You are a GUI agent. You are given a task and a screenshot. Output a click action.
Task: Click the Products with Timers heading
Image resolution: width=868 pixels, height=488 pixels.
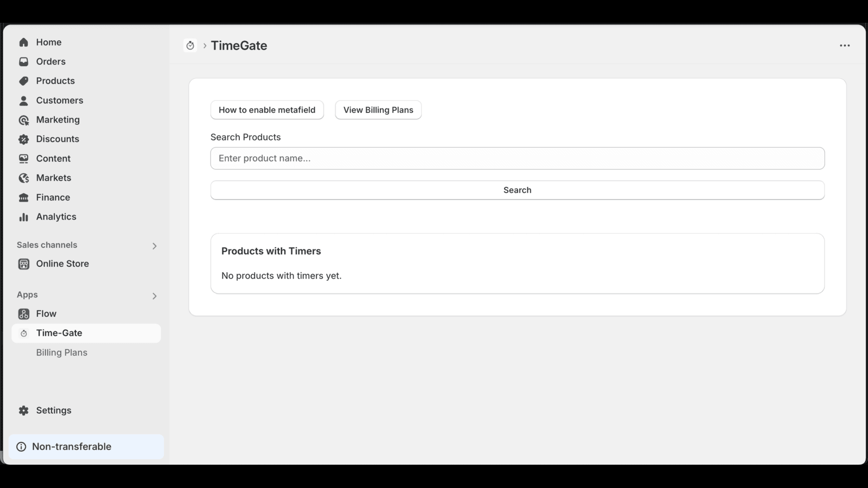pyautogui.click(x=271, y=251)
